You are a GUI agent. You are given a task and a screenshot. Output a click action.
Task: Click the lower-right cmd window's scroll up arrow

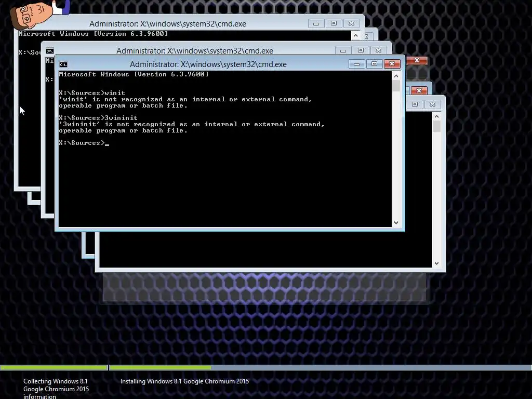(436, 117)
